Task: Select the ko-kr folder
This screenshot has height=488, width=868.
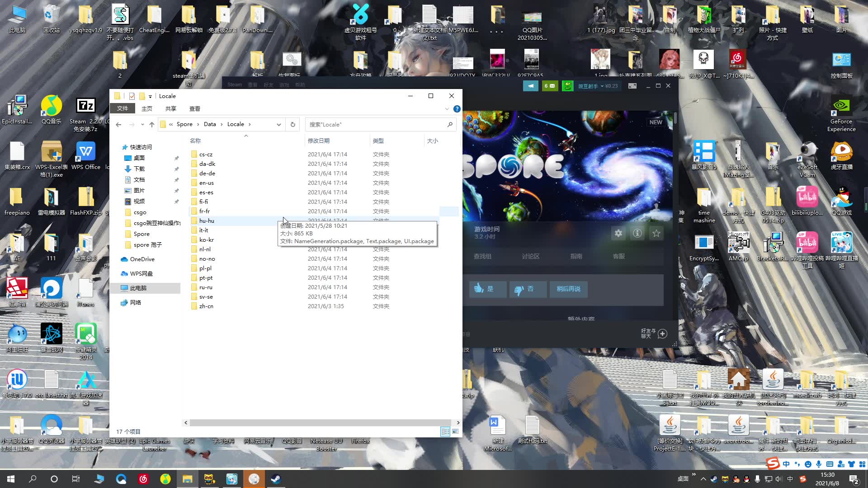Action: click(x=207, y=239)
